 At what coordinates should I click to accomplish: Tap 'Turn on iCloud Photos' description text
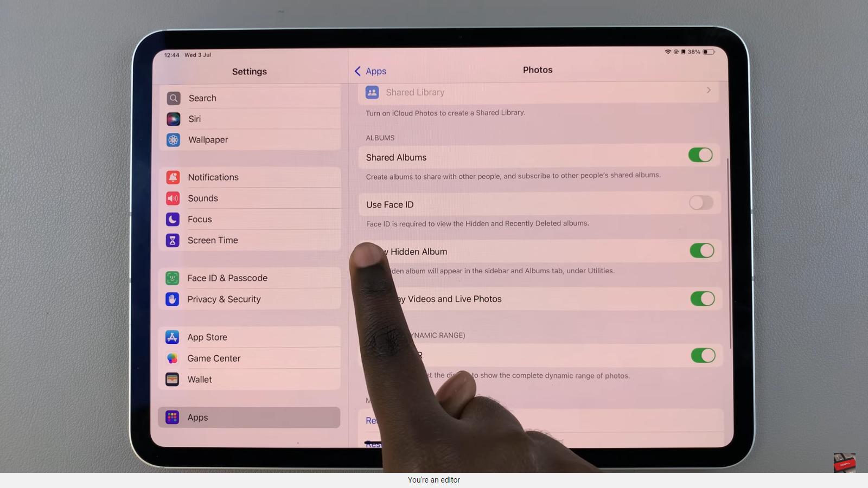pyautogui.click(x=445, y=113)
